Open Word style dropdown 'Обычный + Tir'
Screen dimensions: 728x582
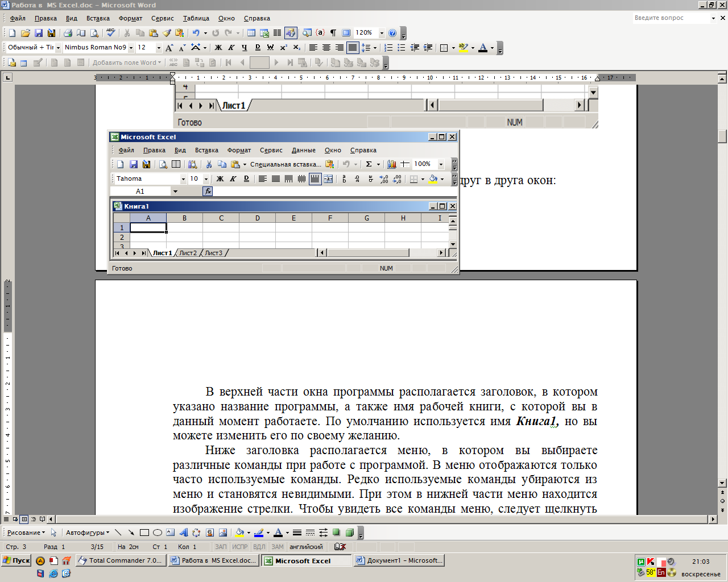(x=58, y=48)
